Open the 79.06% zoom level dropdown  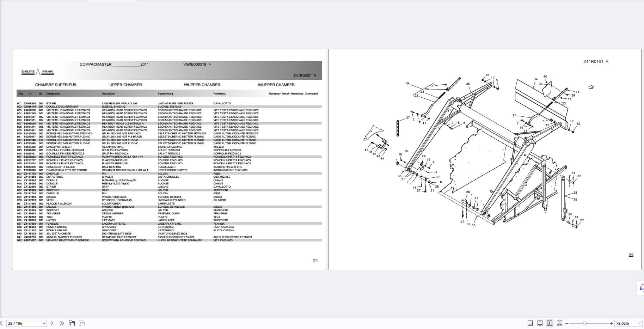pos(639,323)
